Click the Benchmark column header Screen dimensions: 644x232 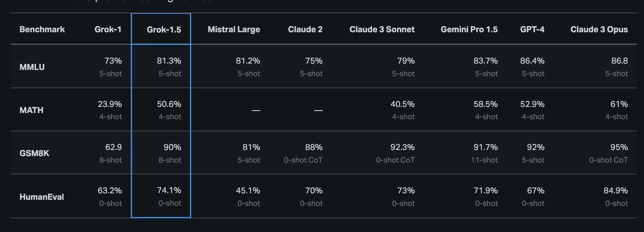[x=42, y=29]
